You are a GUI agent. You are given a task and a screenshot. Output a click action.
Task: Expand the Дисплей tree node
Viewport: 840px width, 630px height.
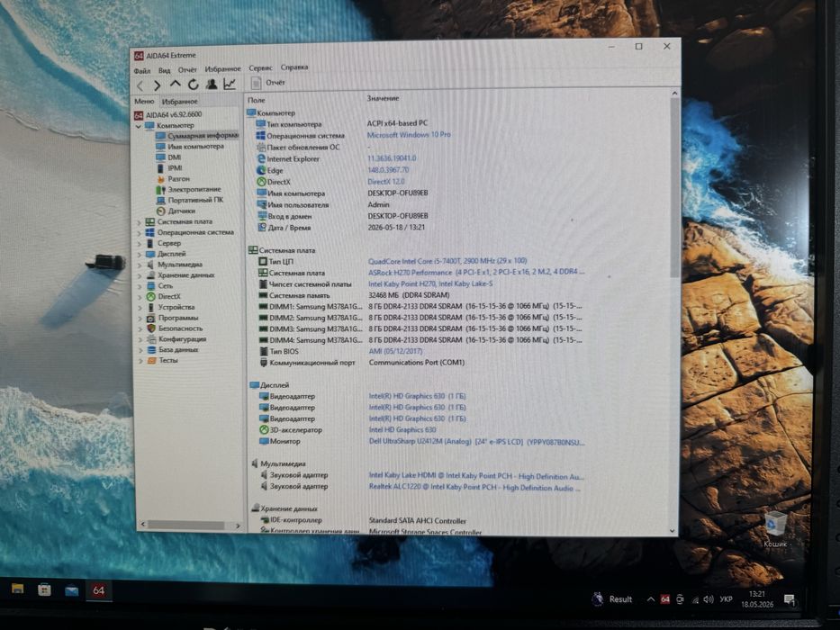click(x=140, y=254)
